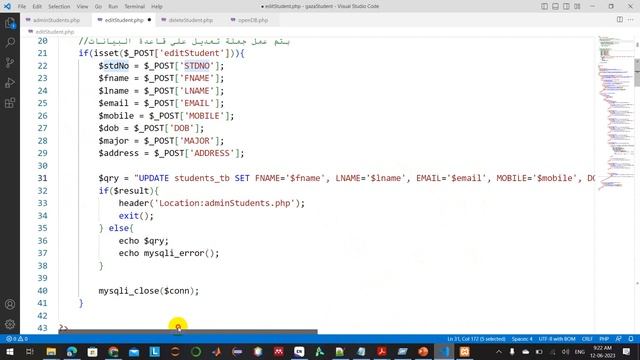This screenshot has height=360, width=640.
Task: Open the Run menu
Action: coord(113,6)
